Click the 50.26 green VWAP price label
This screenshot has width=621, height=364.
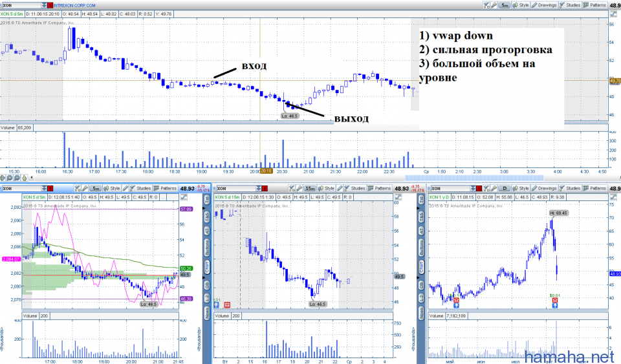click(186, 269)
